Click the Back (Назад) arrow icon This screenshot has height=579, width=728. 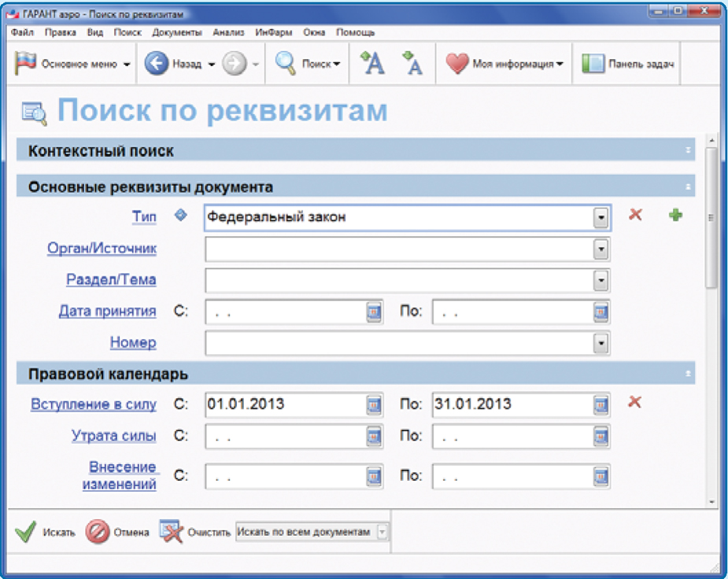point(157,65)
